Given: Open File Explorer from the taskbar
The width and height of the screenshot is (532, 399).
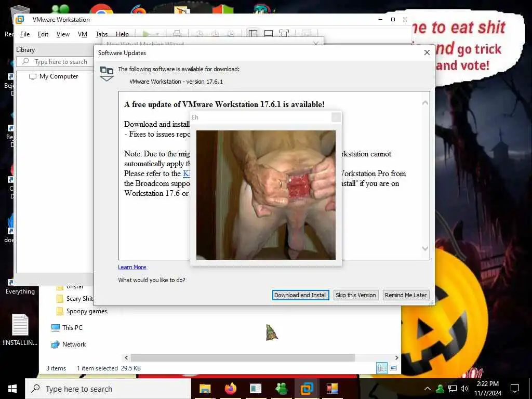Looking at the screenshot, I should [x=205, y=389].
